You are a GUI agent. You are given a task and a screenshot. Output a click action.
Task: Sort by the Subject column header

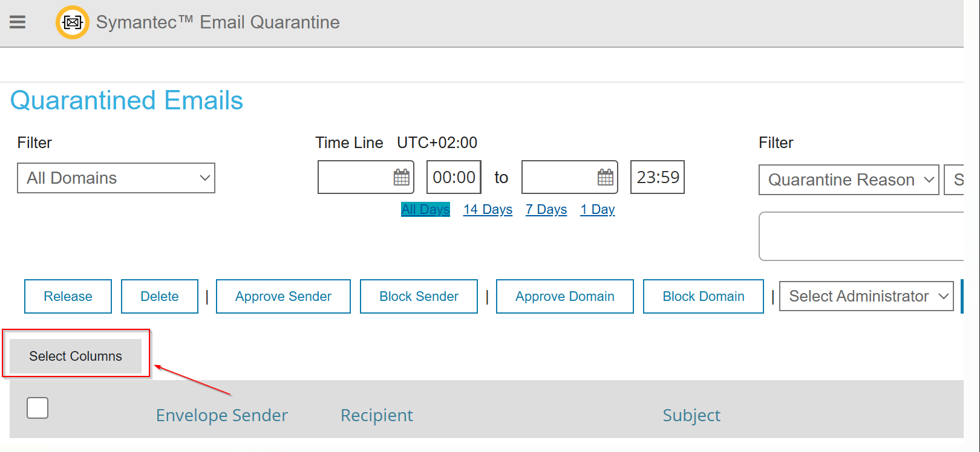coord(691,415)
